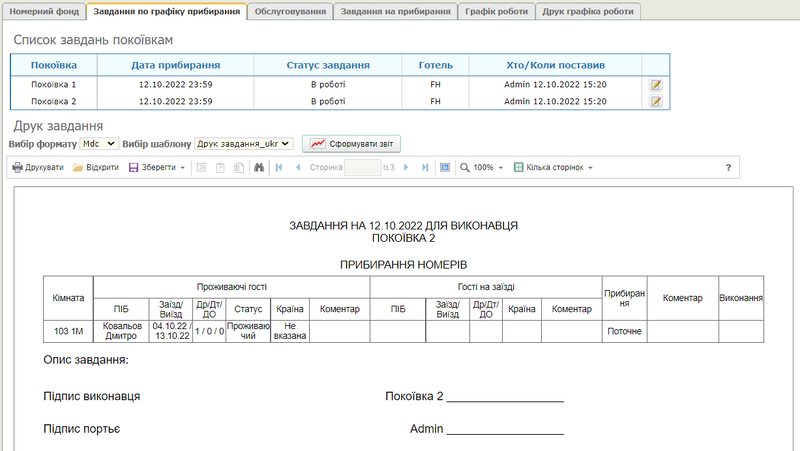Edit the Покоївка 1 task row
Viewport: 800px width, 451px height.
[656, 85]
